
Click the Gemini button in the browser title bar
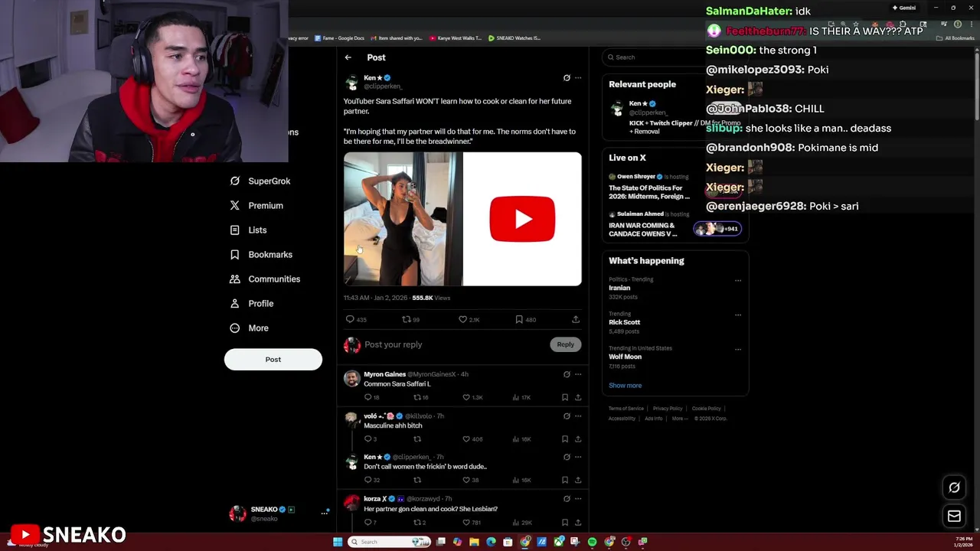[904, 8]
